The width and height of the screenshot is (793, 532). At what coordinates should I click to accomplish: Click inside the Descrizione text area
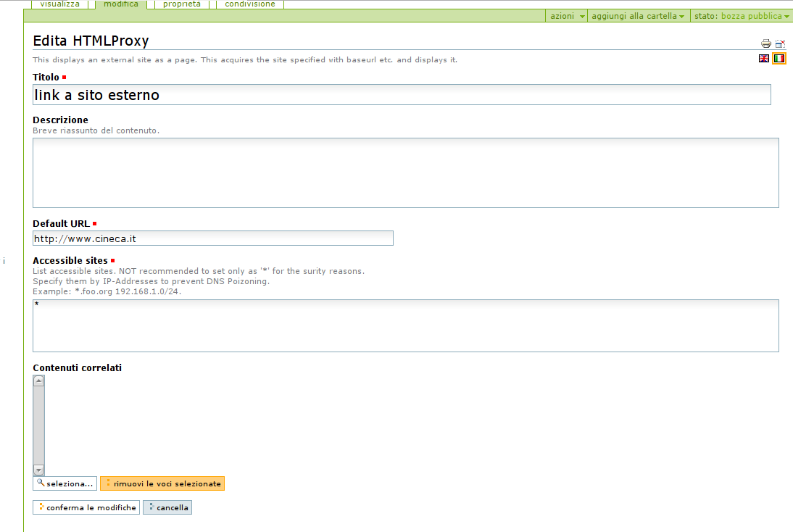click(x=405, y=173)
